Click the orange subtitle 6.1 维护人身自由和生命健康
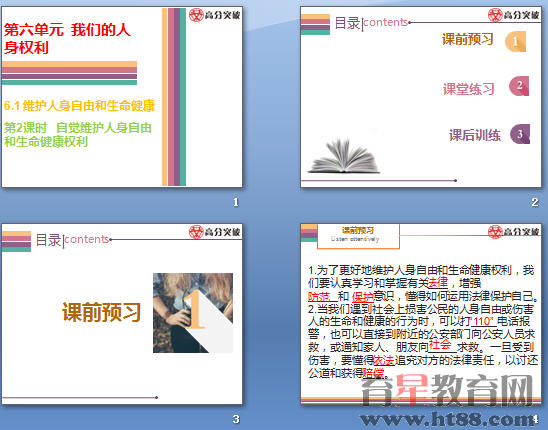The image size is (548, 430). pyautogui.click(x=79, y=106)
